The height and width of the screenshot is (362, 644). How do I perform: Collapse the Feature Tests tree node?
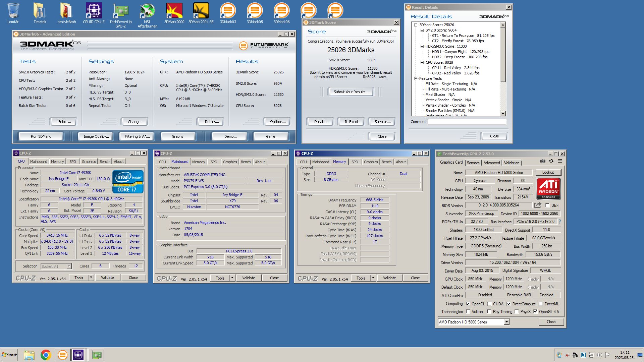coord(416,78)
